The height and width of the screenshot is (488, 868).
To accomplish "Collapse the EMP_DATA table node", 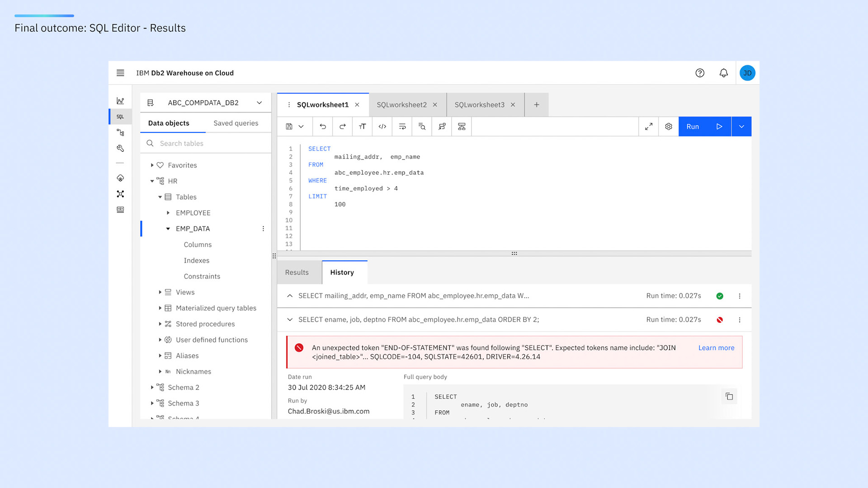I will pos(168,229).
